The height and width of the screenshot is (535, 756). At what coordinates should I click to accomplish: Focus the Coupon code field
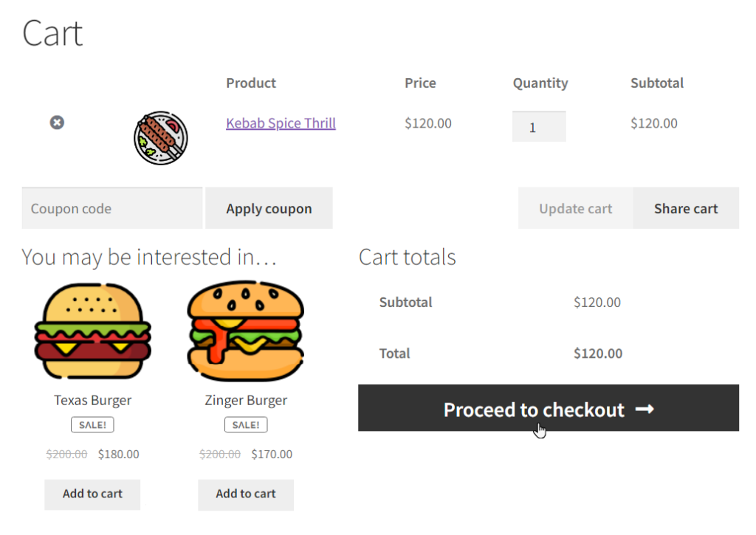pos(112,208)
